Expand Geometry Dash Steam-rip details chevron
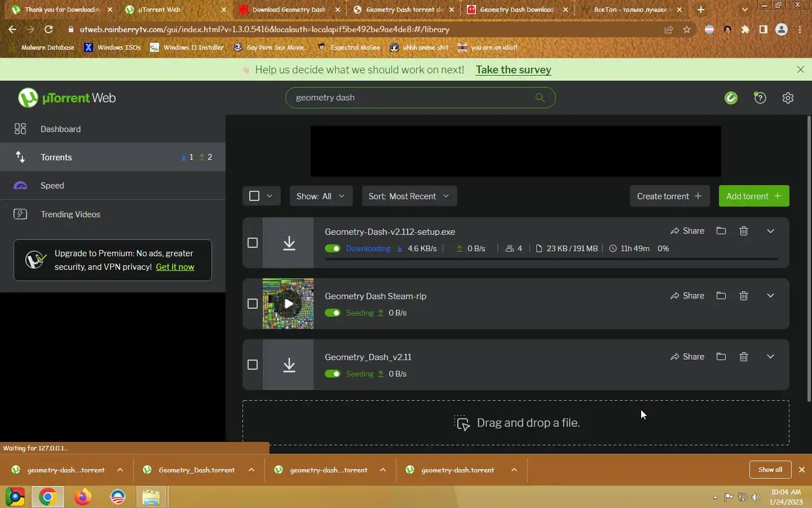812x508 pixels. point(770,296)
